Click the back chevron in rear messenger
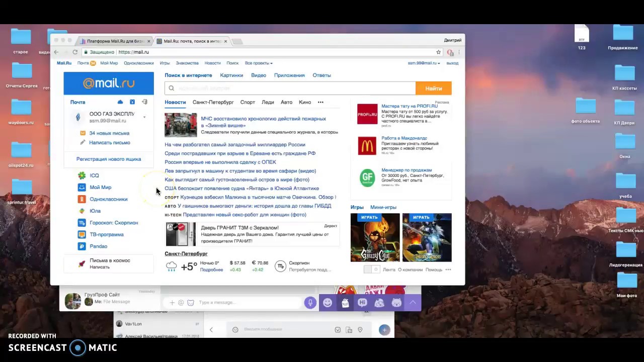The image size is (644, 362). pyautogui.click(x=211, y=330)
